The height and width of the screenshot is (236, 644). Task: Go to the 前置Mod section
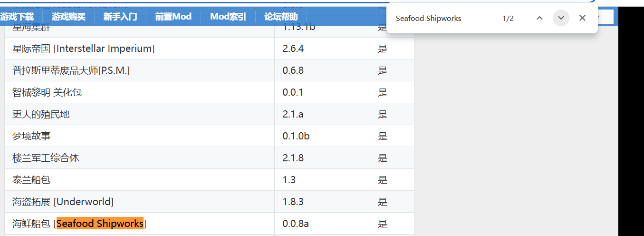click(173, 17)
